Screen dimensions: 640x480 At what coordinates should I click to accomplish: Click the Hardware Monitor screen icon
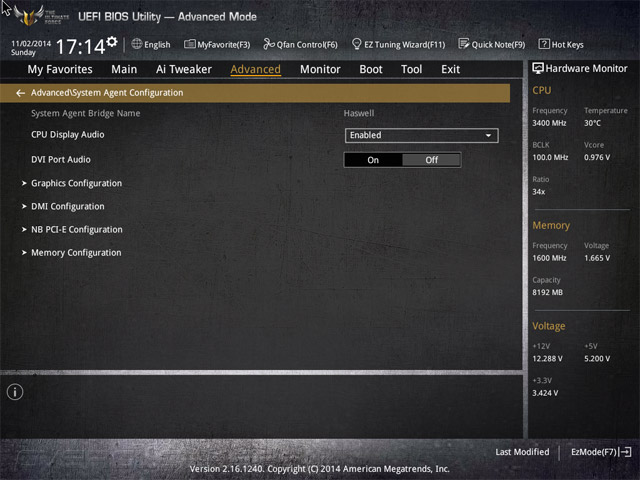pos(538,68)
